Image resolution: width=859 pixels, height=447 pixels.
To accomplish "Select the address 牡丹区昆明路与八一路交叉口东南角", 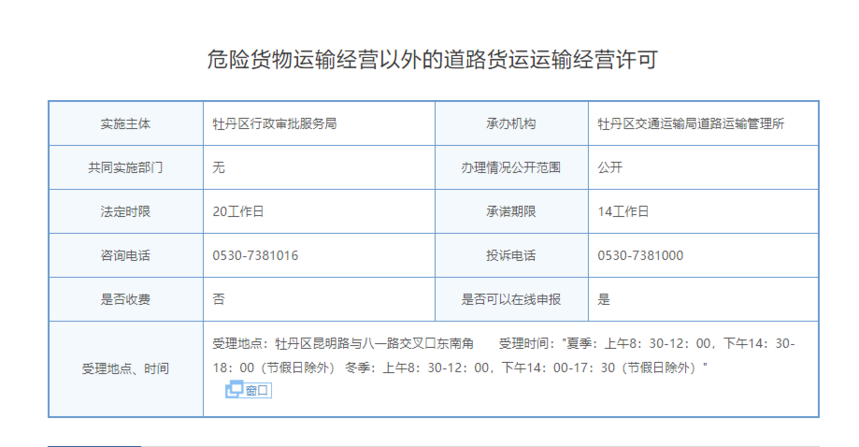I will pyautogui.click(x=374, y=343).
